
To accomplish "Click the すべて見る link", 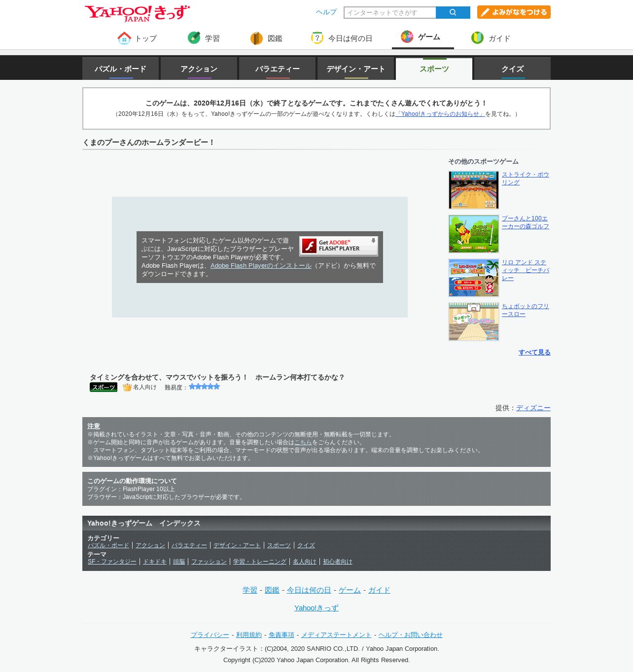I will [534, 352].
